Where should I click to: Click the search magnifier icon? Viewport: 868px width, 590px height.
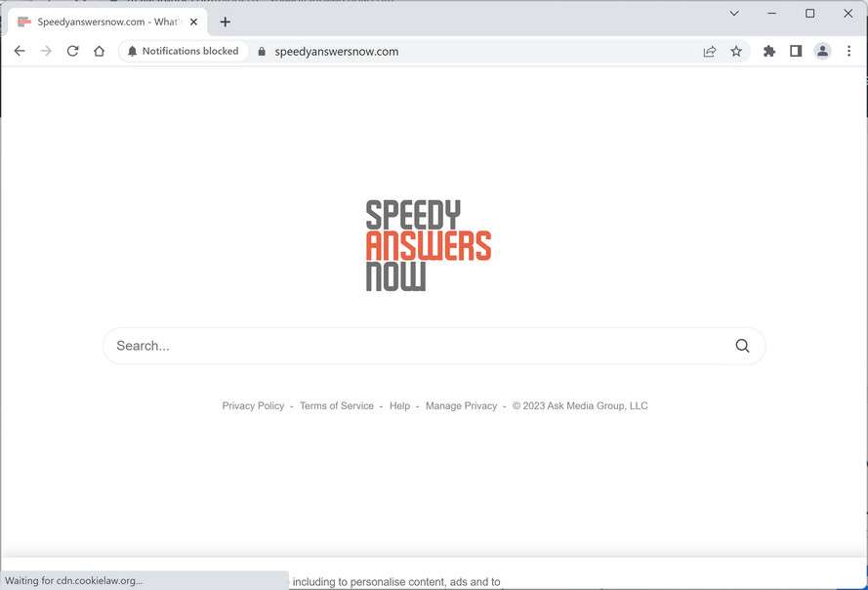point(742,345)
